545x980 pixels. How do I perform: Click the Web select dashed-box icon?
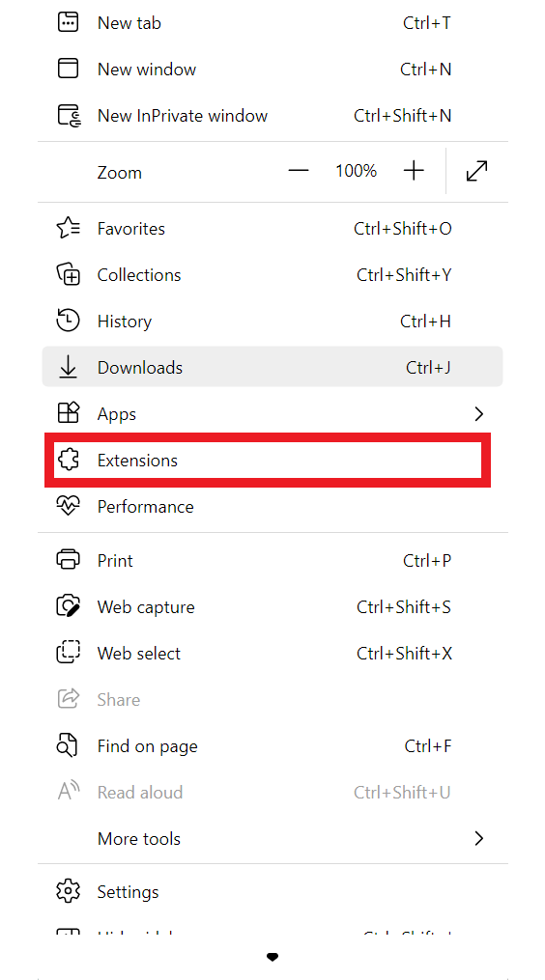tap(69, 653)
